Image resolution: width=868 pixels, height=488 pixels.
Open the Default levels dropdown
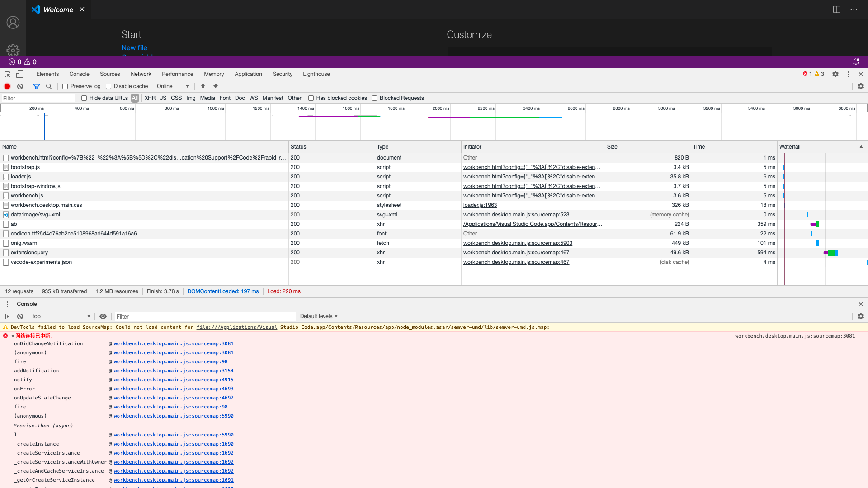(319, 316)
